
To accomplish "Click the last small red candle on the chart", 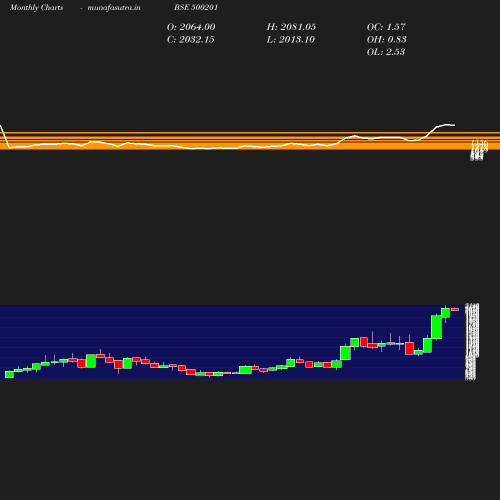I will click(x=455, y=309).
